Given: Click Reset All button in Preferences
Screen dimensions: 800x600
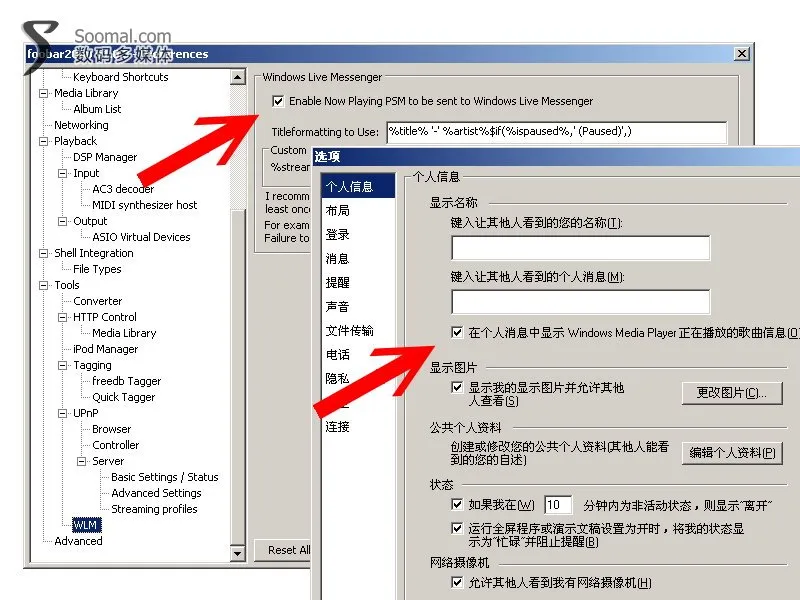Looking at the screenshot, I should tap(282, 550).
